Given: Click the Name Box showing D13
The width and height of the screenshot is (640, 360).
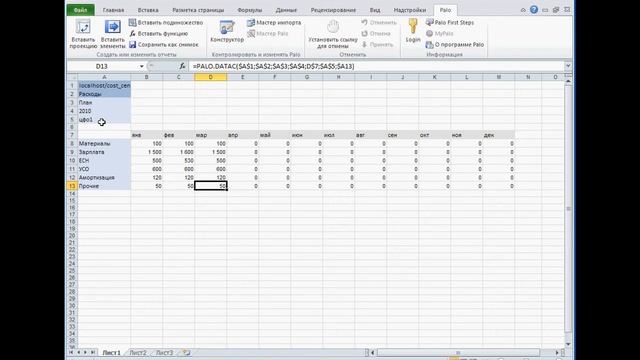Looking at the screenshot, I should tap(102, 66).
